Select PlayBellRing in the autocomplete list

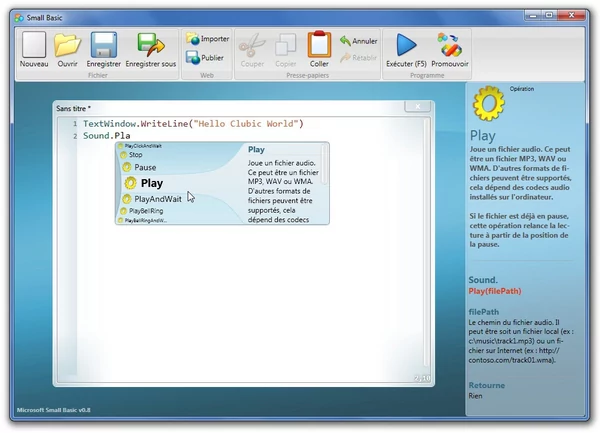(x=142, y=211)
